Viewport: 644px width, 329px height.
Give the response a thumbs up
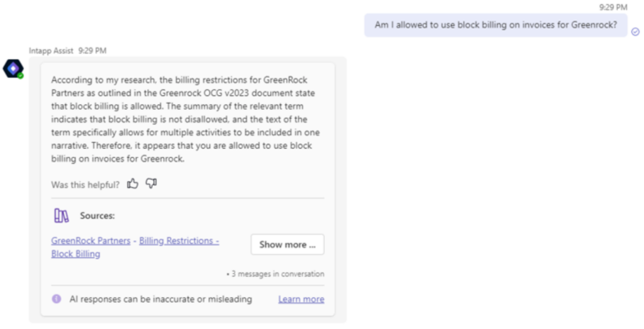133,184
